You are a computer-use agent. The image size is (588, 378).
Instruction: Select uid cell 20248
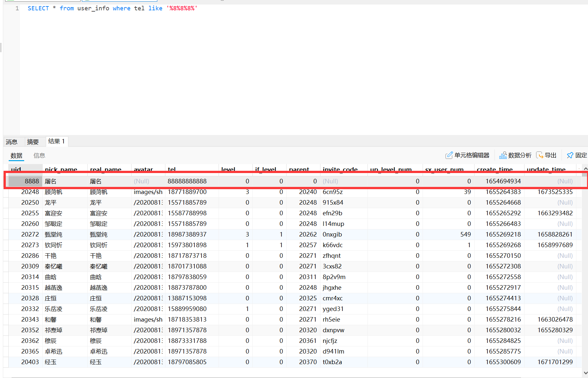point(25,192)
